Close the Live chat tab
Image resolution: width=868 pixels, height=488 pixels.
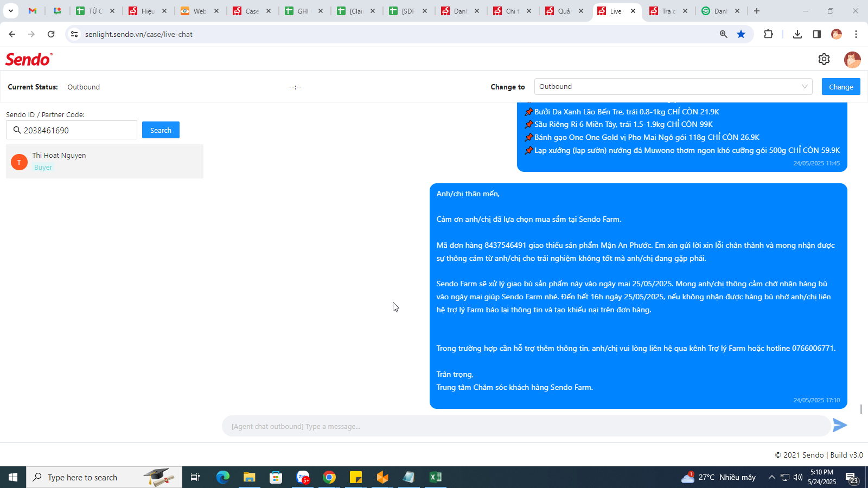point(633,11)
